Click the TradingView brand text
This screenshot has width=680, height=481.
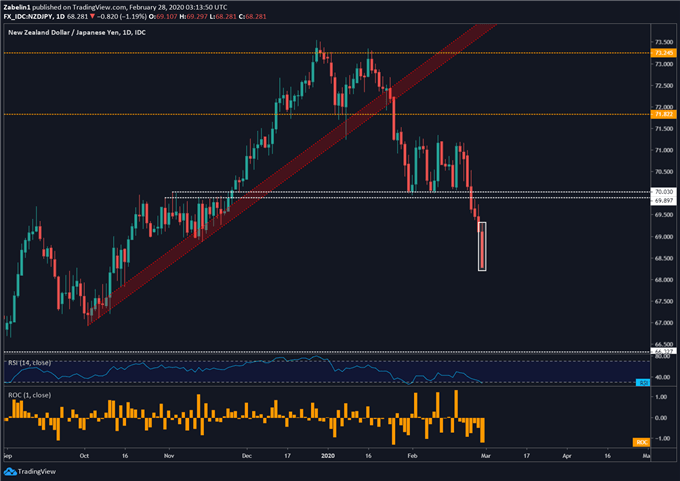[x=37, y=471]
